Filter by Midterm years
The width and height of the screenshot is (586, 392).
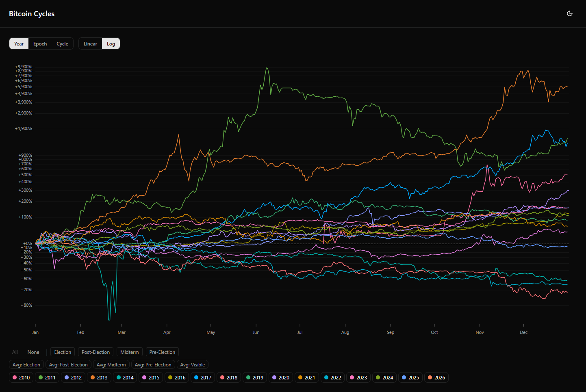point(130,352)
